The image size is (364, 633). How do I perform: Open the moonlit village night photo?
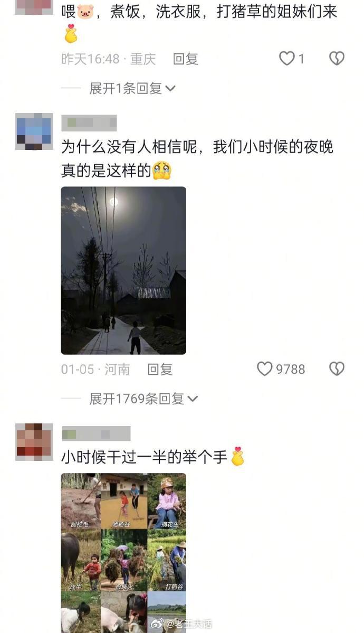123,270
